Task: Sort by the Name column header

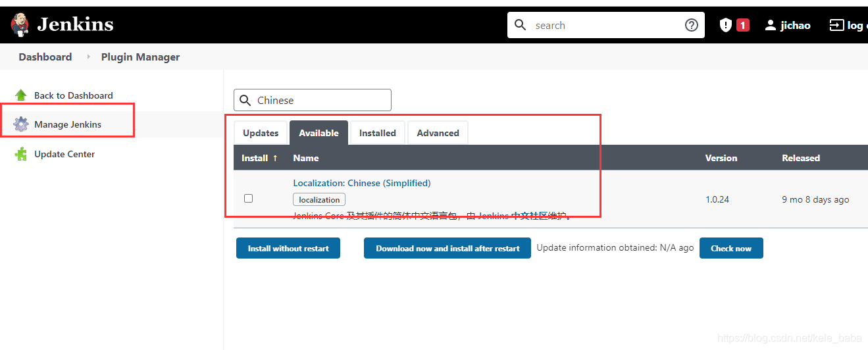Action: click(306, 158)
